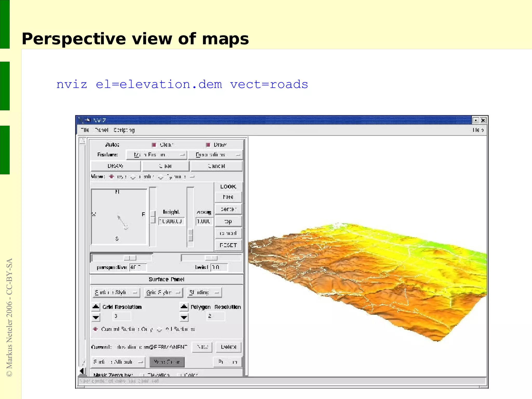Open the Decorations dropdown
The height and width of the screenshot is (399, 532).
point(215,155)
